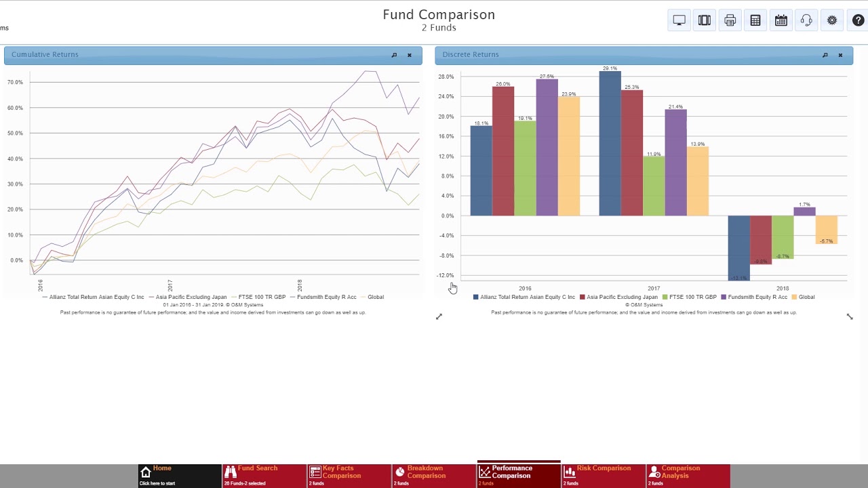Toggle Asia Pacific Excluding Japan in Cumulative legend
The image size is (868, 488).
[188, 297]
